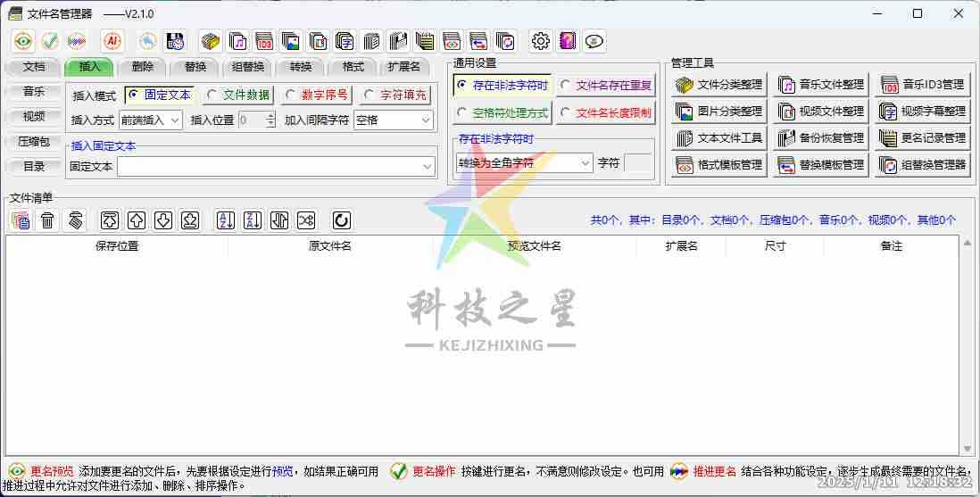Click the 音乐文件整理 button
This screenshot has height=497, width=980.
[820, 85]
